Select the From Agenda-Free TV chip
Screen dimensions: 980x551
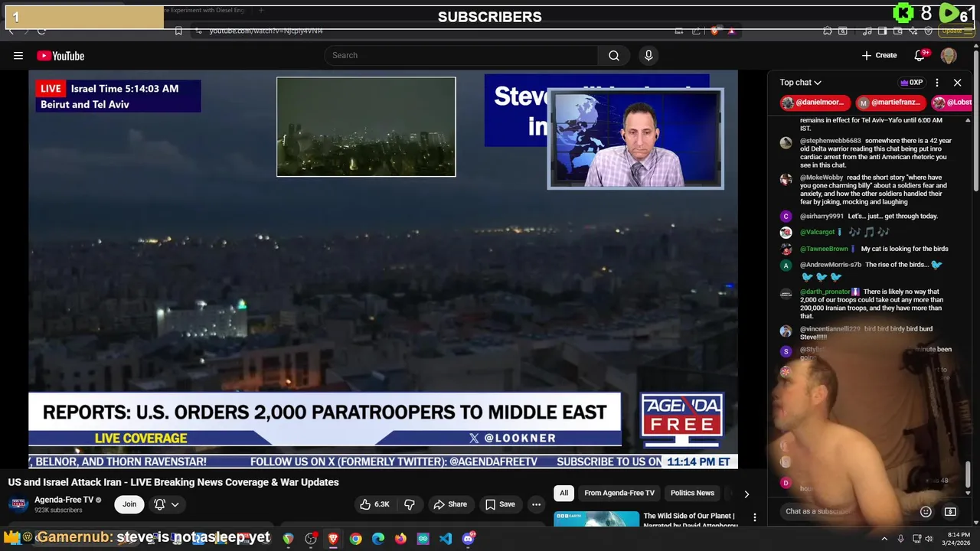click(x=619, y=493)
